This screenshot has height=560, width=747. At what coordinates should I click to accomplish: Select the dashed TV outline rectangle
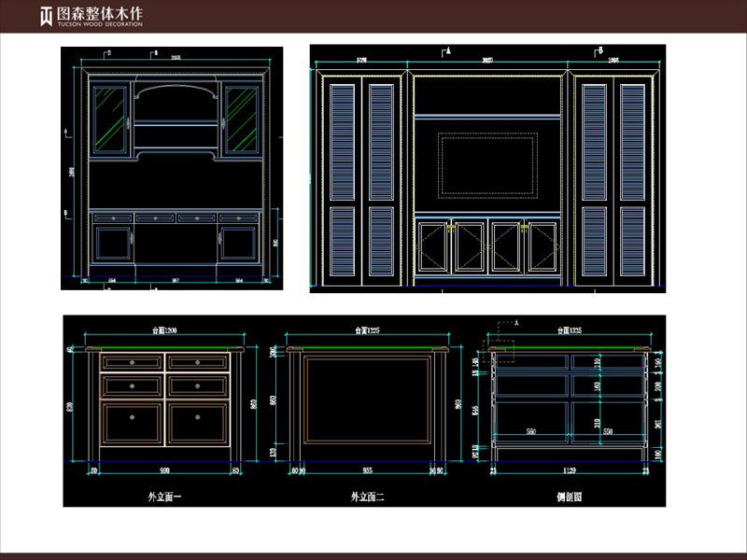point(488,163)
